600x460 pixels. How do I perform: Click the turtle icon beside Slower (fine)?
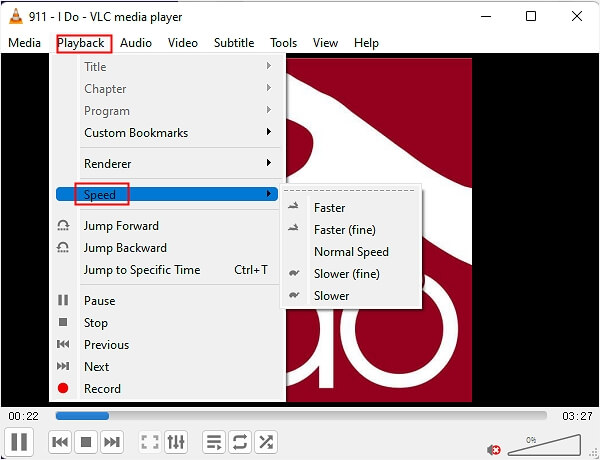pos(294,273)
